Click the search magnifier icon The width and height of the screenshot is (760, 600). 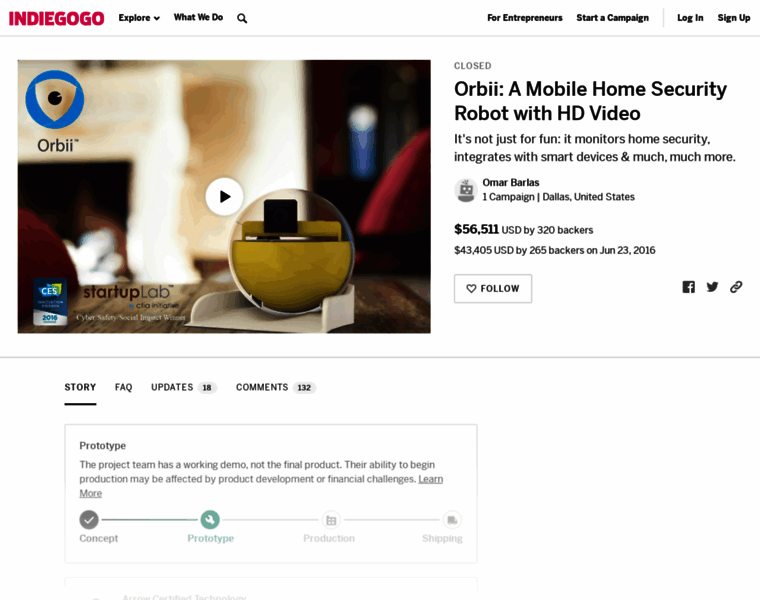pos(242,18)
